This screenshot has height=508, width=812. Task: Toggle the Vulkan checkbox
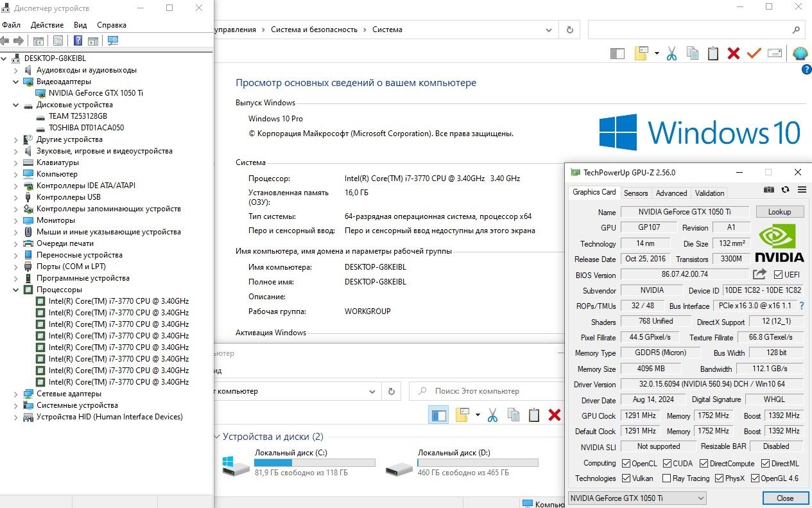[626, 478]
